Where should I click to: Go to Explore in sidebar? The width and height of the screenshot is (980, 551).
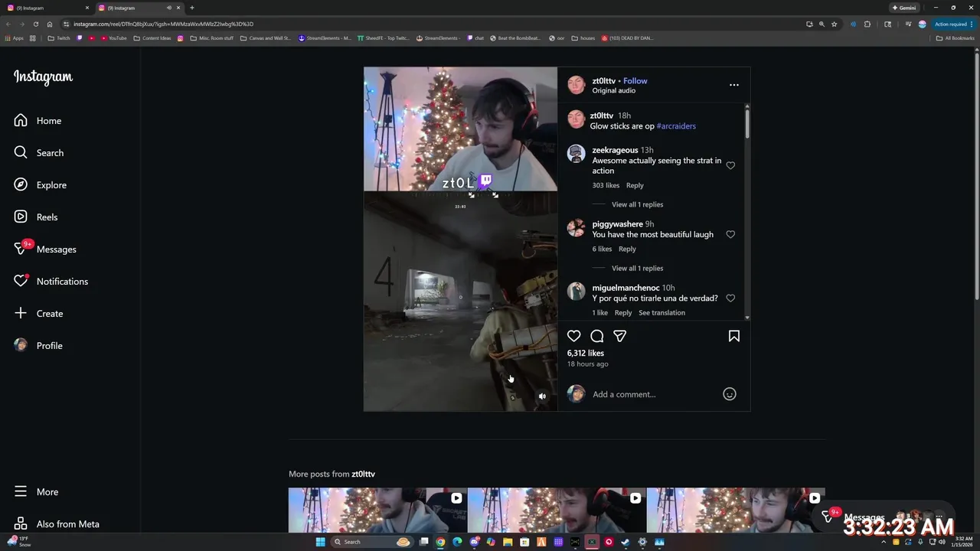(41, 185)
